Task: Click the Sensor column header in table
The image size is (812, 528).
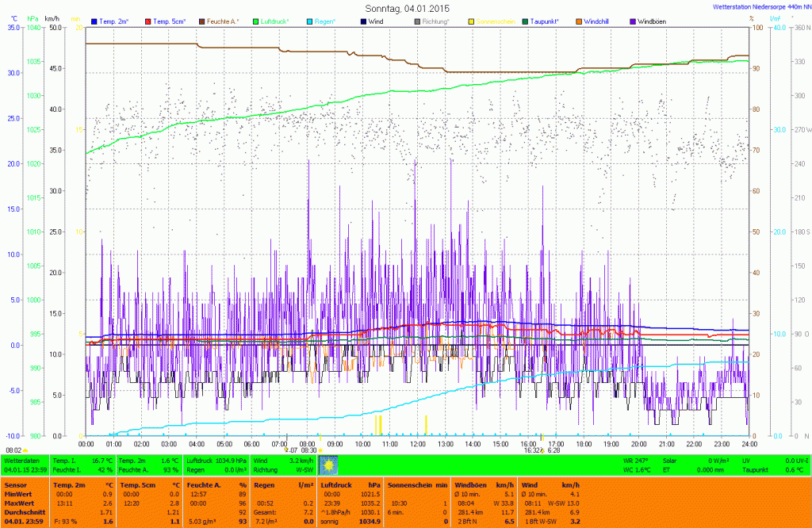Action: (x=15, y=484)
